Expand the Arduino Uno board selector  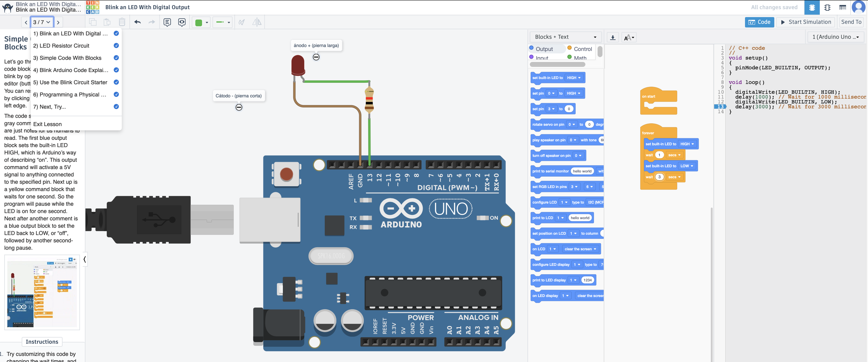[x=835, y=37]
